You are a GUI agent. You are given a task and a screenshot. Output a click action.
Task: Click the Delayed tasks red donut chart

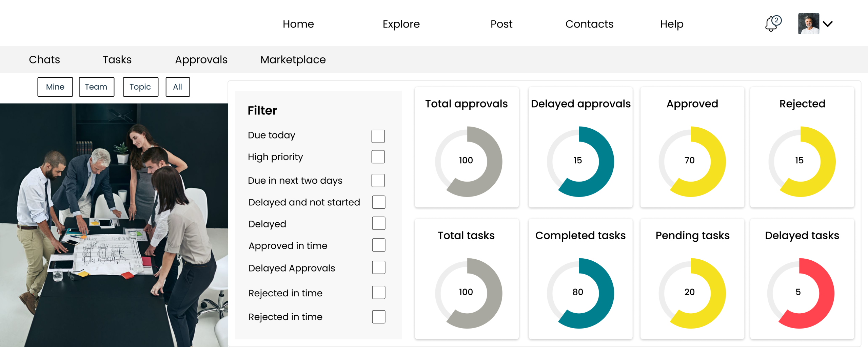tap(801, 293)
